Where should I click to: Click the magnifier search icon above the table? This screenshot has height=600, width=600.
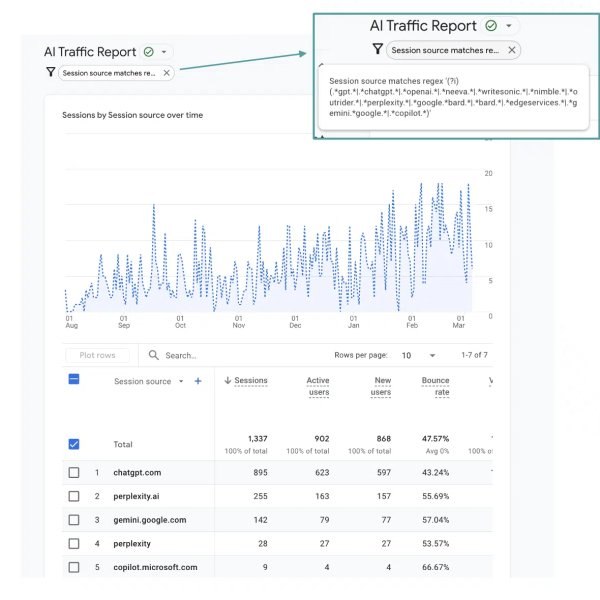coord(153,355)
